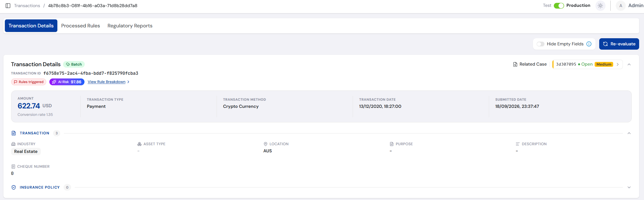Viewport: 644px width, 200px height.
Task: Click the AI Risk 97.86 badge
Action: coord(67,82)
